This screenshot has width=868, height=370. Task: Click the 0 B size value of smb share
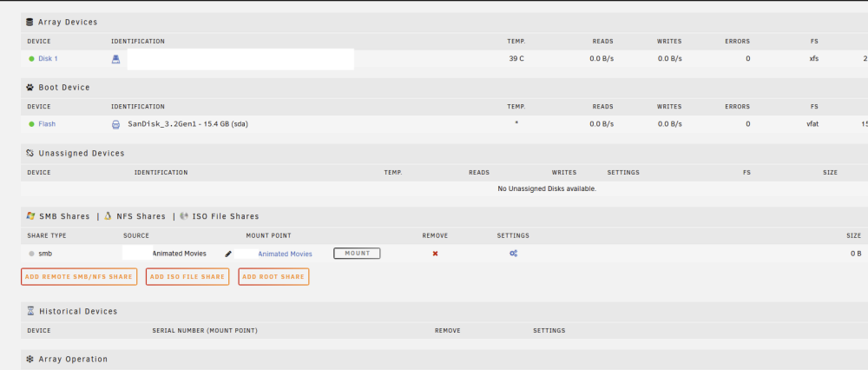[856, 254]
